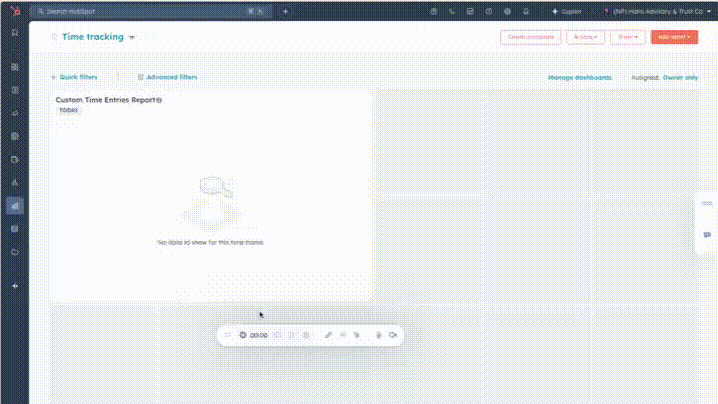Viewport: 718px width, 404px height.
Task: Click the Create dashboard button
Action: click(x=530, y=37)
